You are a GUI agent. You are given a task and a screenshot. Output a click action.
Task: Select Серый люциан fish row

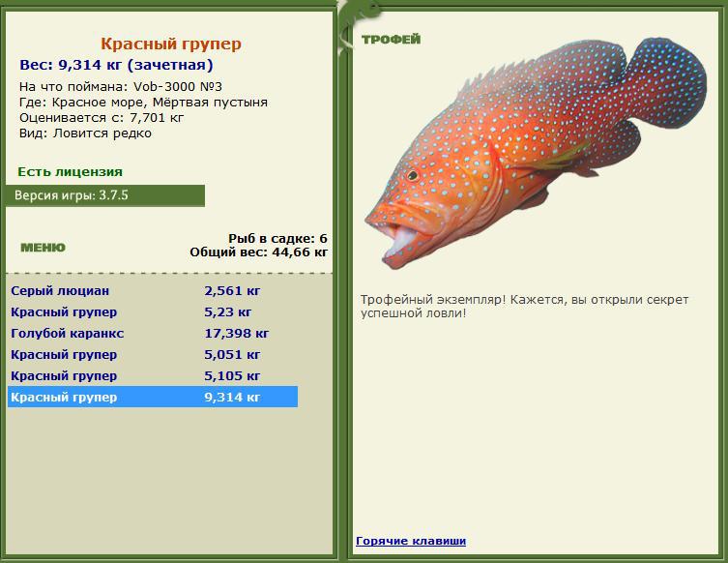(153, 291)
